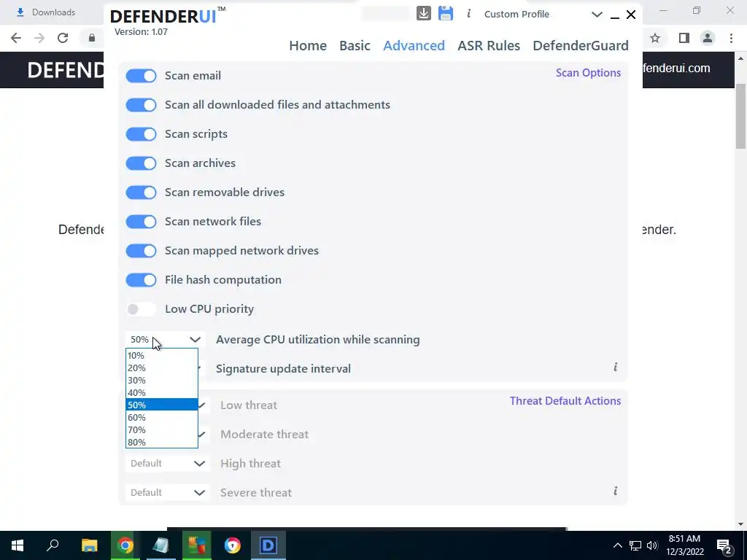This screenshot has height=560, width=747.
Task: Toggle Scan all downloaded files and attachments
Action: (141, 105)
